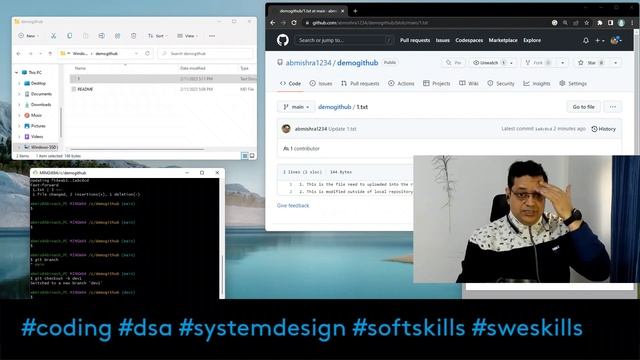Open GitHub notifications bell
The image size is (640, 360).
tap(586, 40)
